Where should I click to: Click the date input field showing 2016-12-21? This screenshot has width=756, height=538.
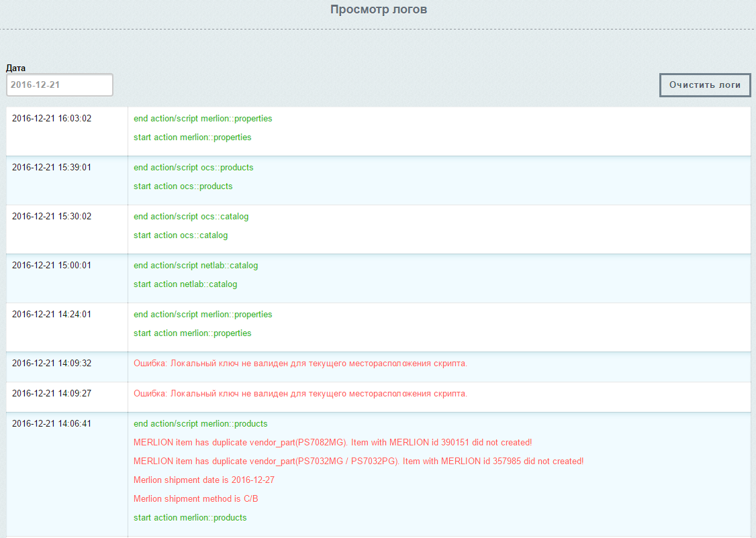(59, 85)
